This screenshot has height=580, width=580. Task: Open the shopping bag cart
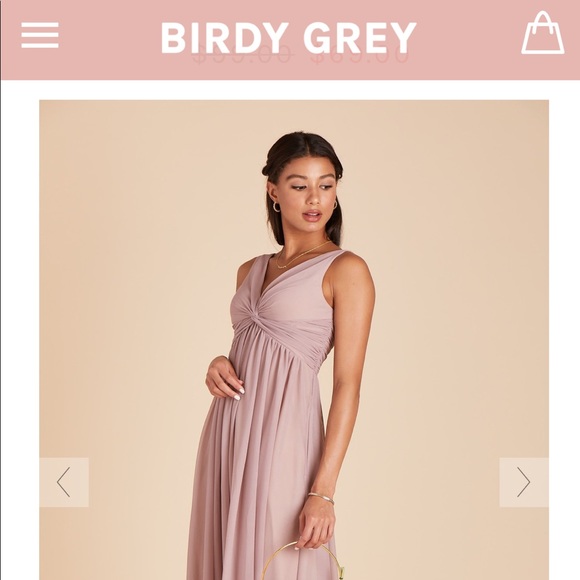(543, 33)
